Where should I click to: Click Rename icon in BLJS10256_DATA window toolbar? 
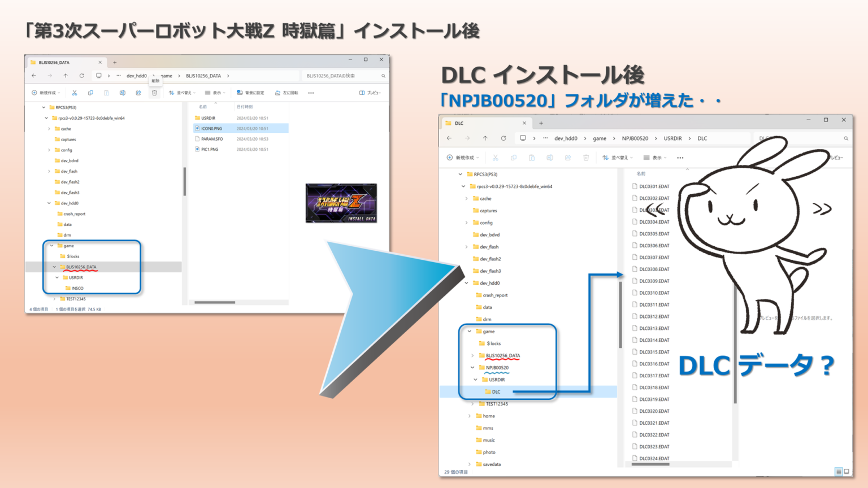click(x=122, y=93)
